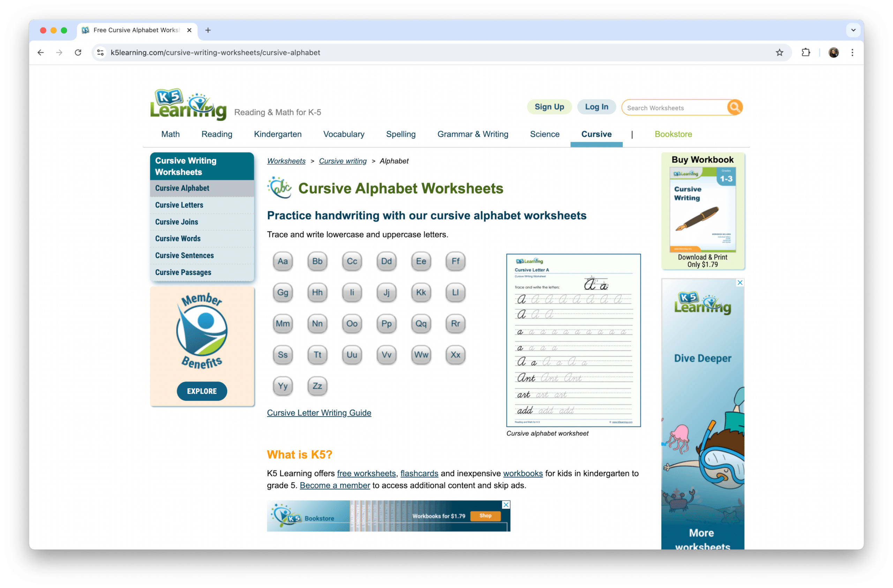Open the Oo letter worksheet button

point(352,323)
